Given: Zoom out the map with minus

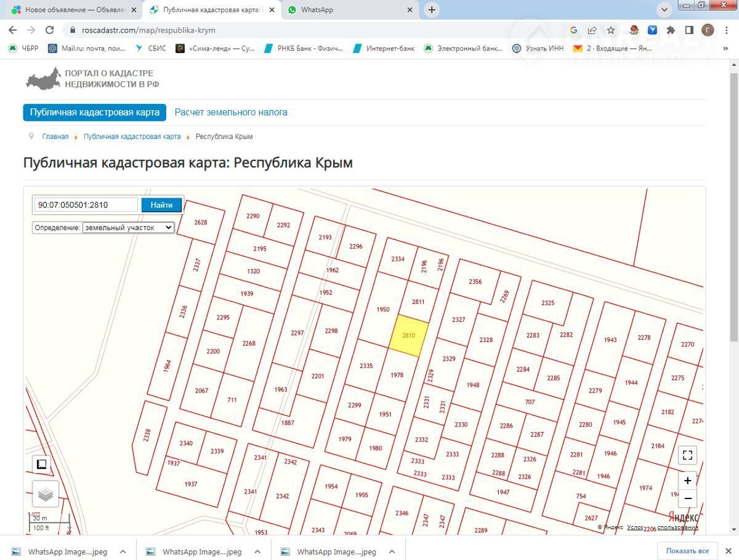Looking at the screenshot, I should click(688, 498).
